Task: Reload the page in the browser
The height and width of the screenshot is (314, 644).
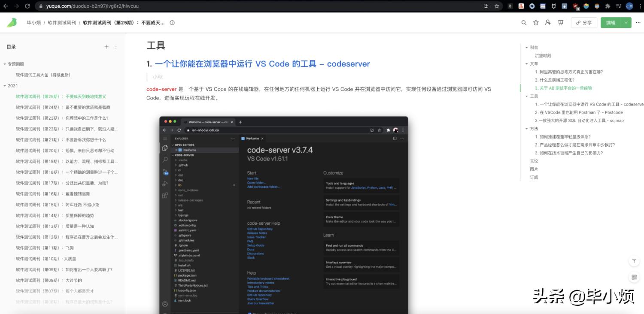Action: (x=27, y=6)
